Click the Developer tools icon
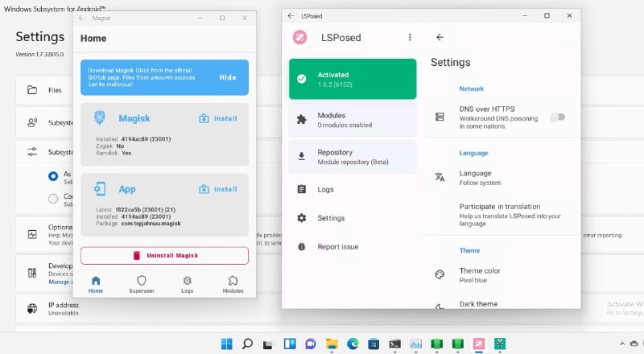This screenshot has width=644, height=354. [32, 273]
